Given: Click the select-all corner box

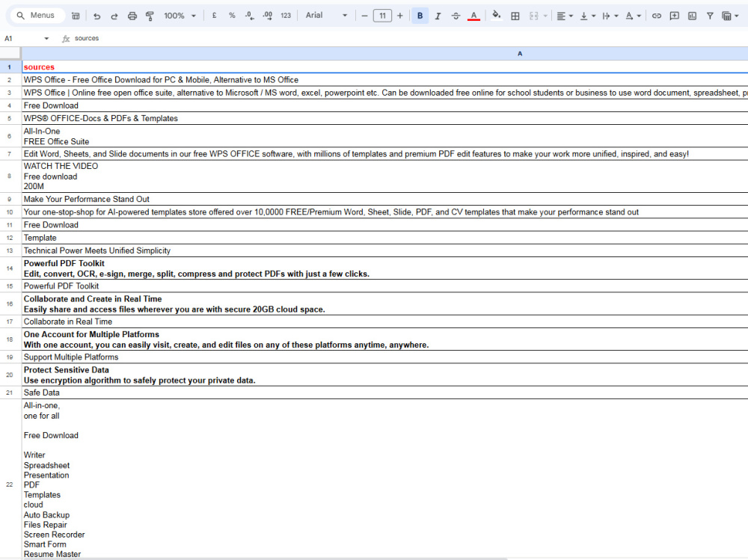Looking at the screenshot, I should pyautogui.click(x=10, y=53).
